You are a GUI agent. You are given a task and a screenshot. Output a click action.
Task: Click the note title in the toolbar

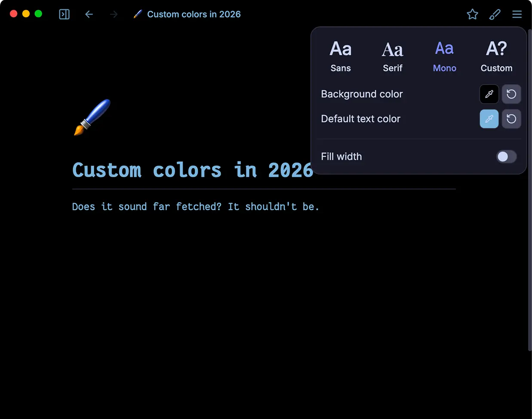coord(194,14)
